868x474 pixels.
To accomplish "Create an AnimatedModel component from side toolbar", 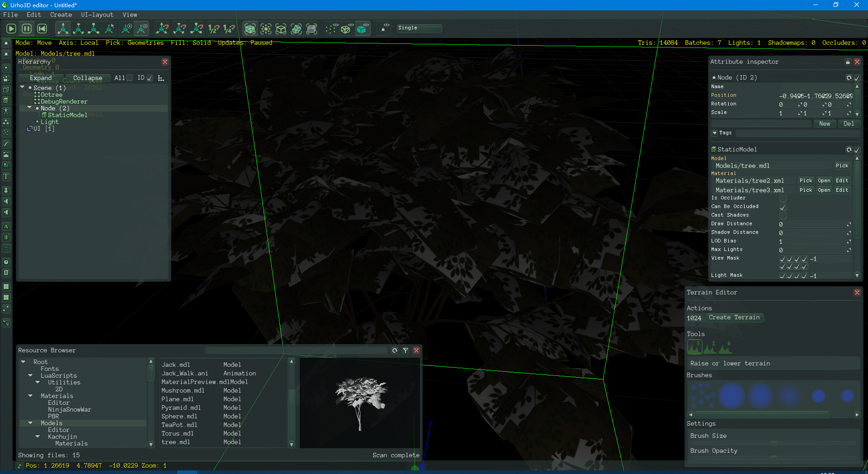I will 6,111.
